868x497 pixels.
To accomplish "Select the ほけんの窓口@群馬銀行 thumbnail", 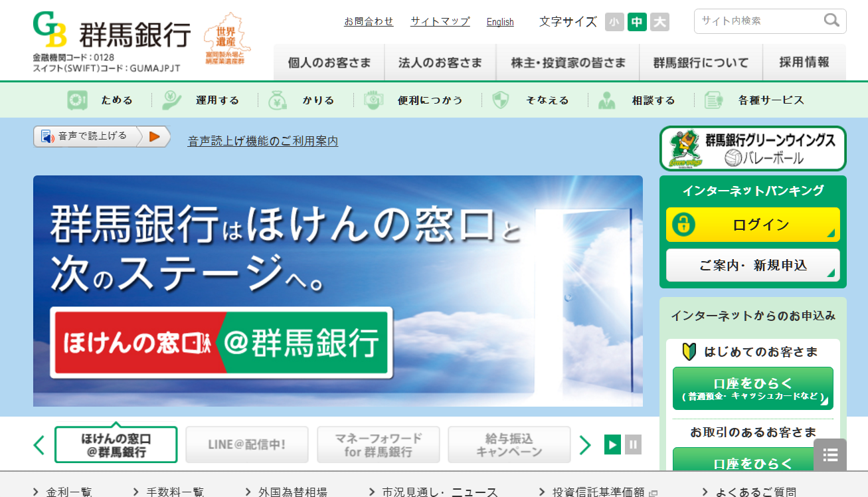I will 116,445.
